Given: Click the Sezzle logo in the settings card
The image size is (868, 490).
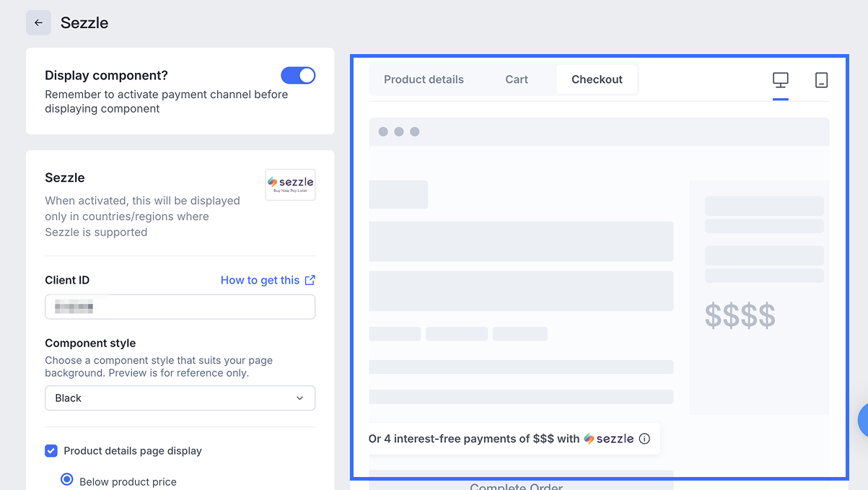Looking at the screenshot, I should pyautogui.click(x=290, y=184).
